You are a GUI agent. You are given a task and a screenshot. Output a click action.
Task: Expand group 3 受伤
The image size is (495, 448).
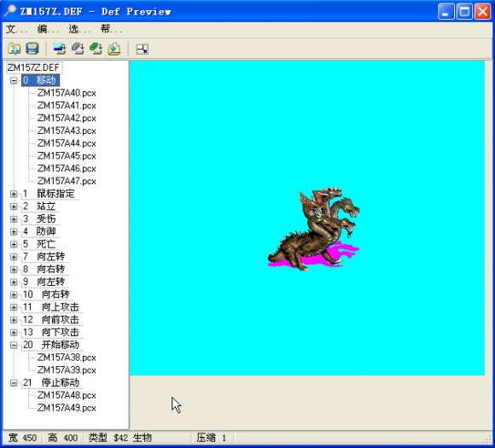tap(14, 218)
